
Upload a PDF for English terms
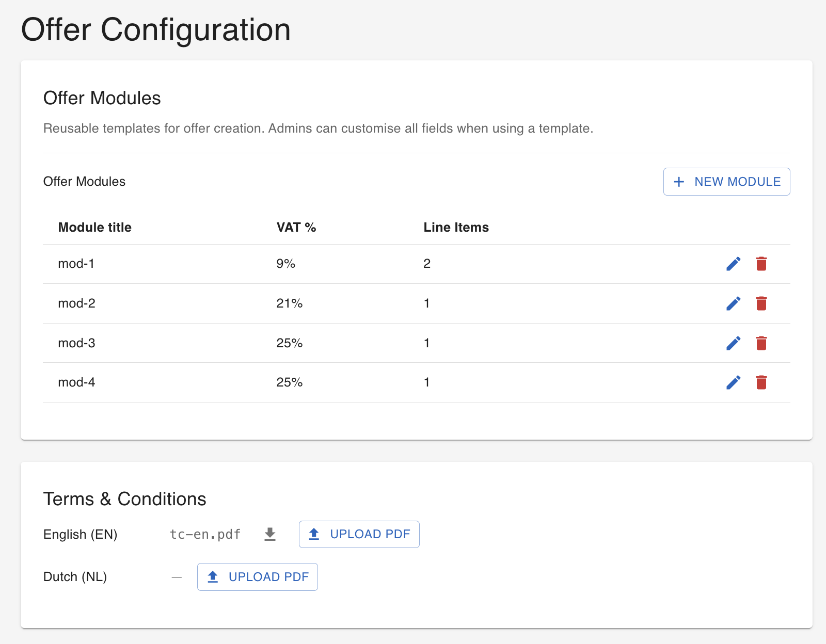(359, 535)
